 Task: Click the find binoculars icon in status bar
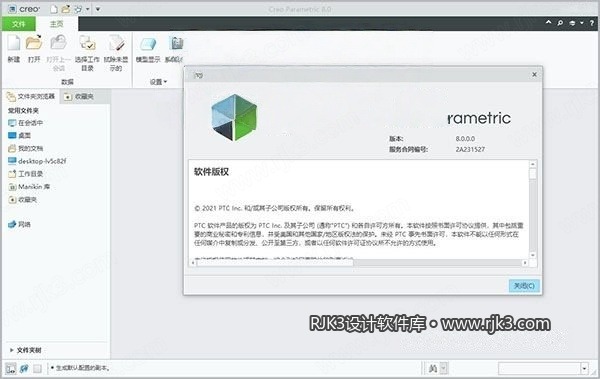pyautogui.click(x=433, y=368)
